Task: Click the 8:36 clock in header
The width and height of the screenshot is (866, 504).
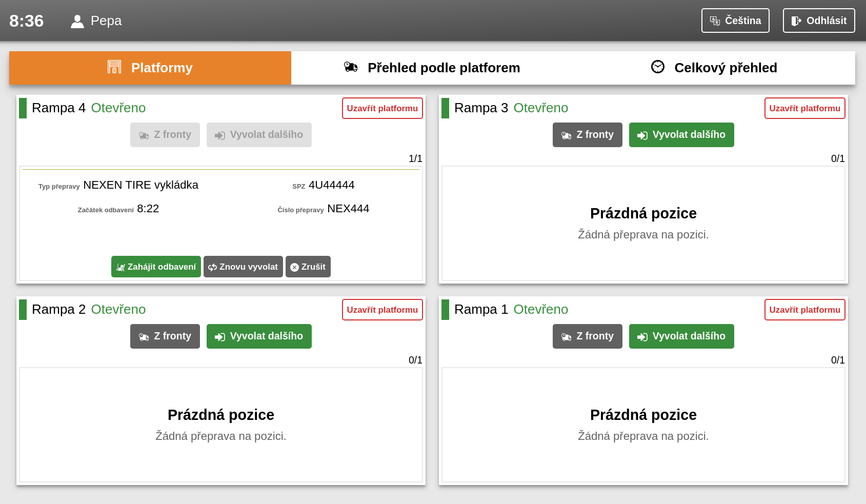Action: click(x=27, y=21)
